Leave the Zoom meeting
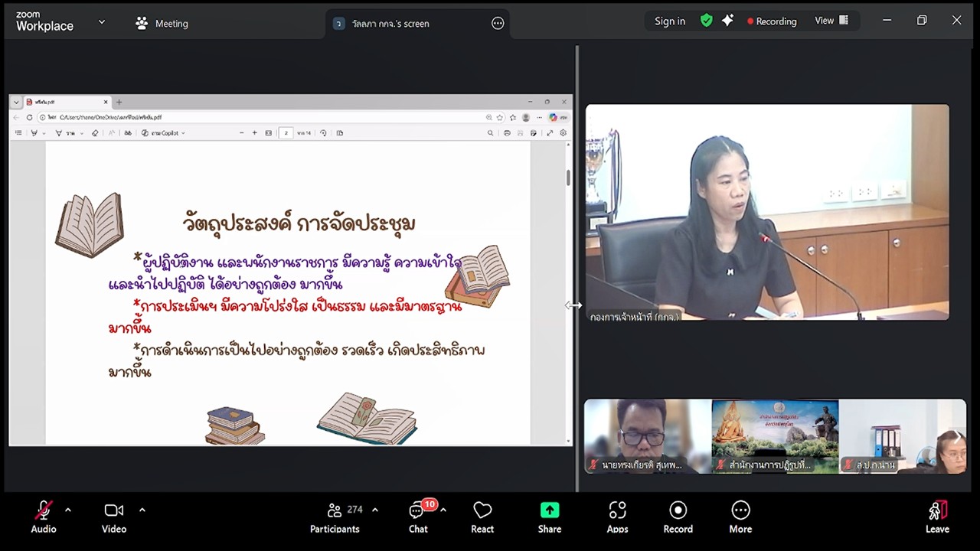This screenshot has height=551, width=980. (937, 517)
